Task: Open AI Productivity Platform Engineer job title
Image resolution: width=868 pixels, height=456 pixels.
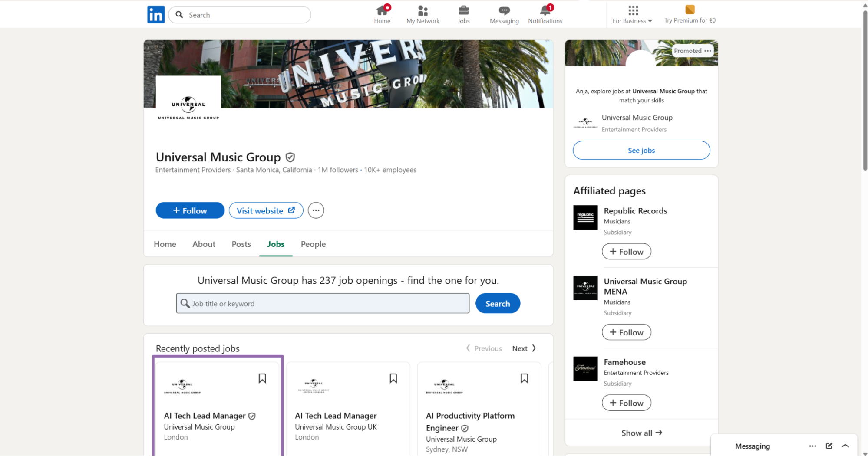Action: click(x=470, y=422)
